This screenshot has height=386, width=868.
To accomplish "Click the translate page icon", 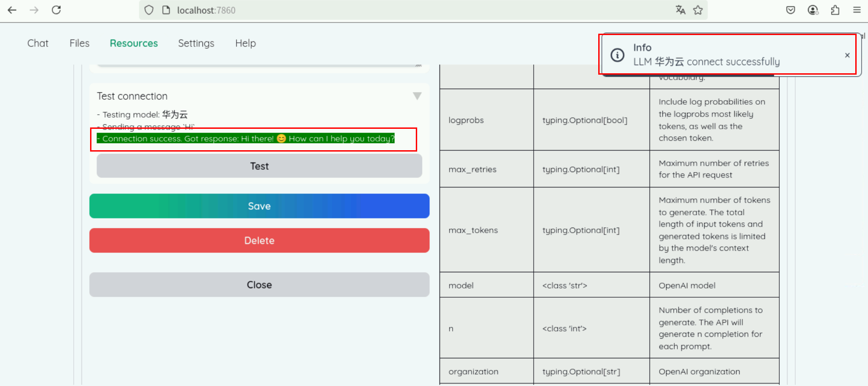I will 681,10.
